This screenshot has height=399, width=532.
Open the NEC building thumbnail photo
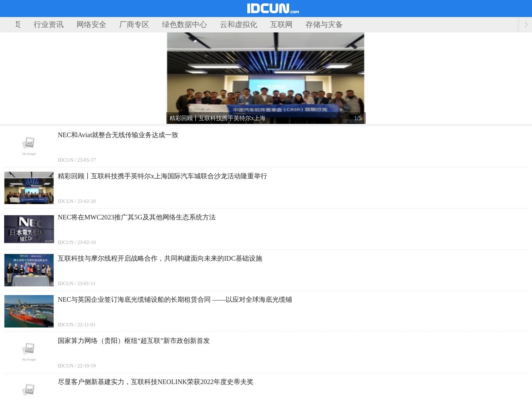point(29,229)
